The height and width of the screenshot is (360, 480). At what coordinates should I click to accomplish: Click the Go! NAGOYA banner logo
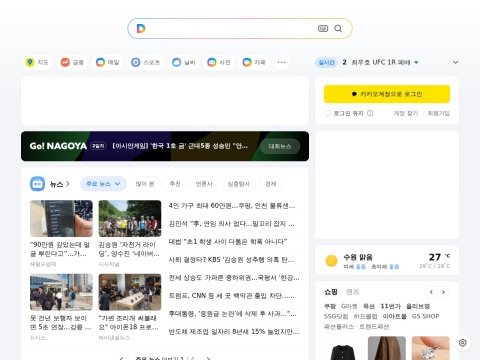tap(58, 146)
